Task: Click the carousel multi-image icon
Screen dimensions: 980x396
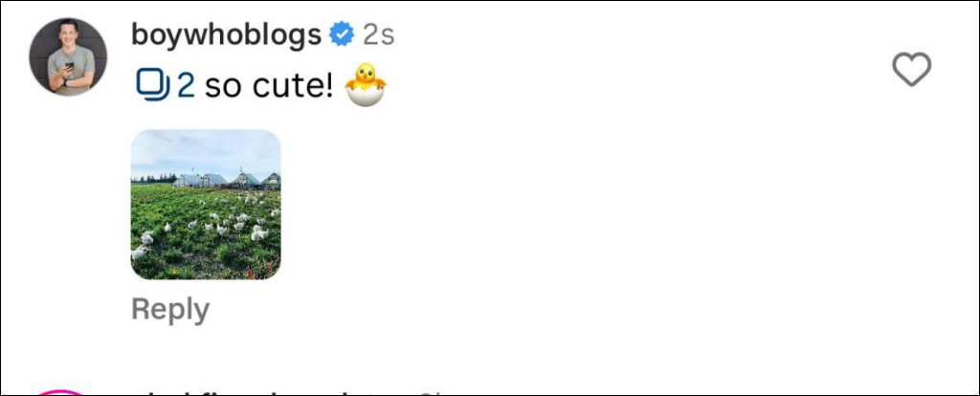Action: click(x=151, y=85)
